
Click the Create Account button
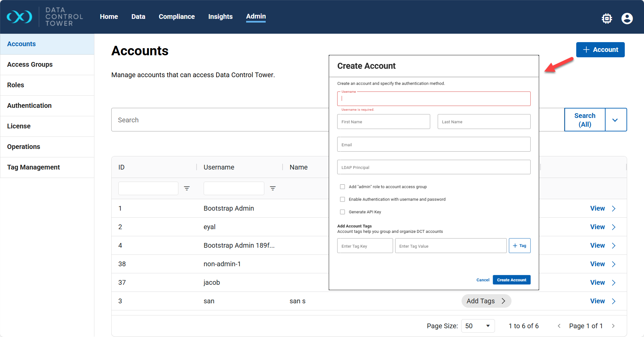(x=511, y=280)
